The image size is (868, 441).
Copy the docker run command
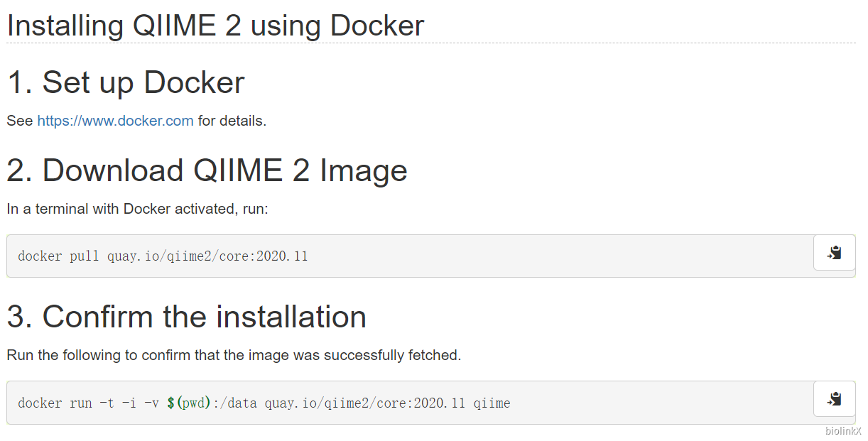[x=834, y=399]
